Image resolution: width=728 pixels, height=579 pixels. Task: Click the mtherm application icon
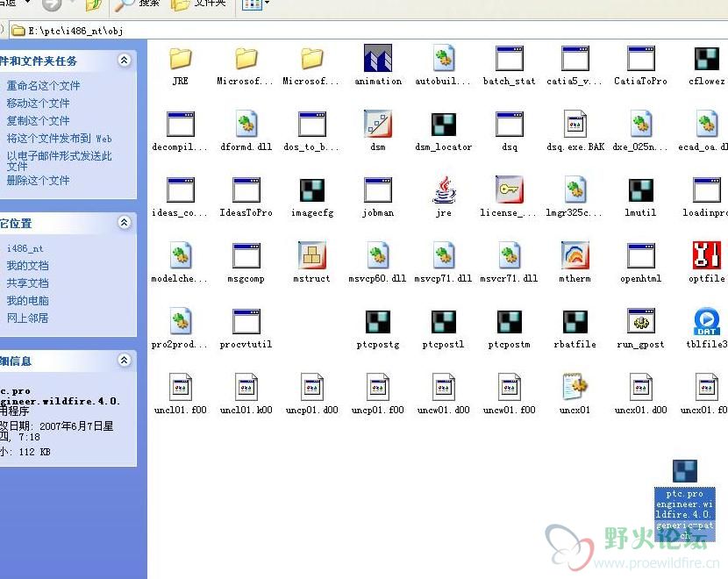click(x=575, y=255)
